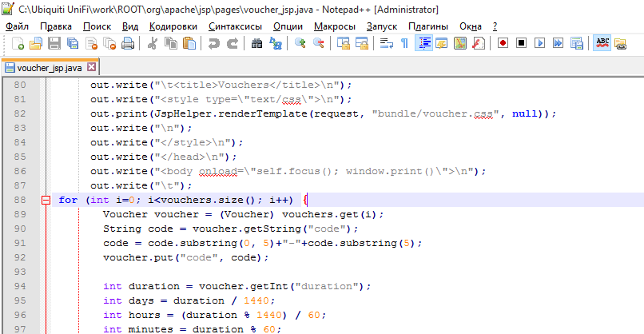The image size is (644, 334).
Task: Click the Zoom In magnifier icon
Action: coord(300,43)
